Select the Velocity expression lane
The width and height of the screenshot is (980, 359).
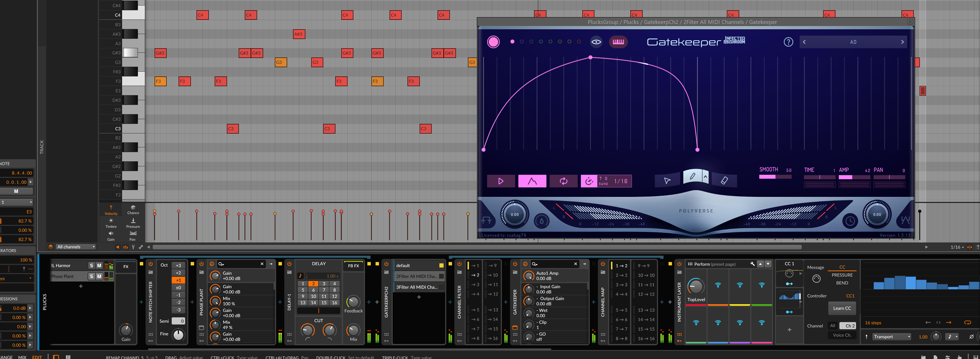click(x=111, y=210)
